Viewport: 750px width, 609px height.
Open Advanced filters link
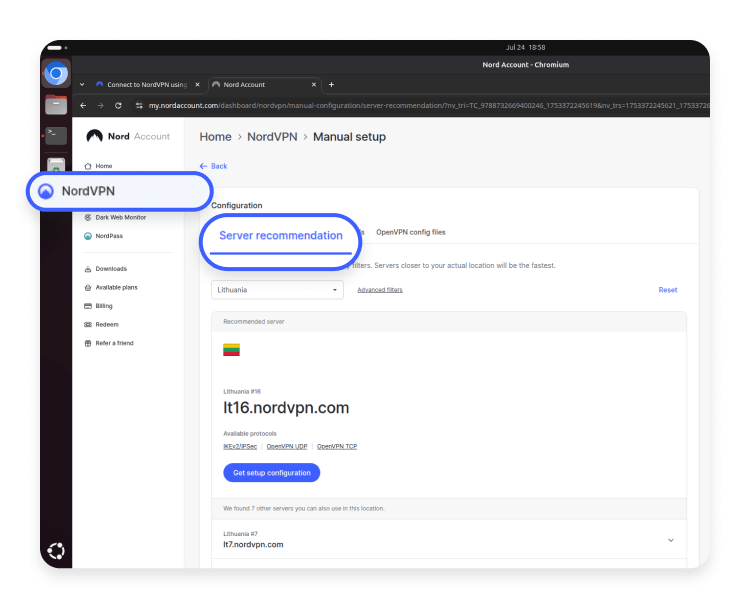click(380, 290)
